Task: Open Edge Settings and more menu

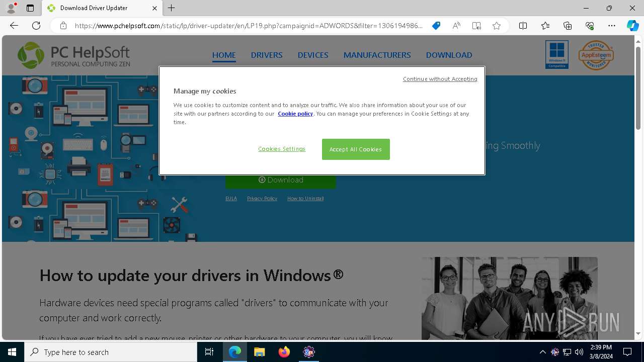Action: [612, 26]
